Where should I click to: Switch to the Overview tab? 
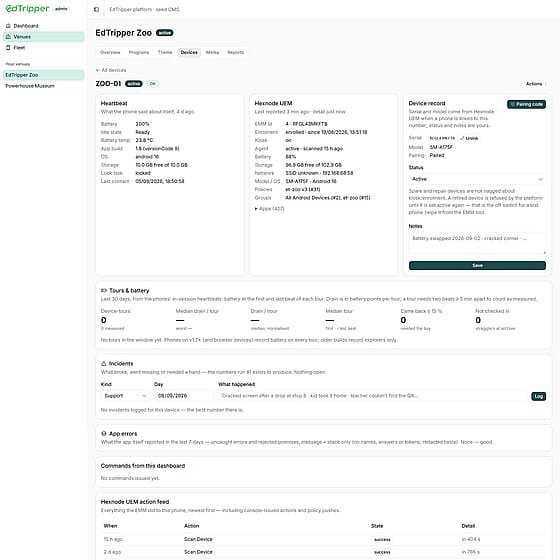110,52
